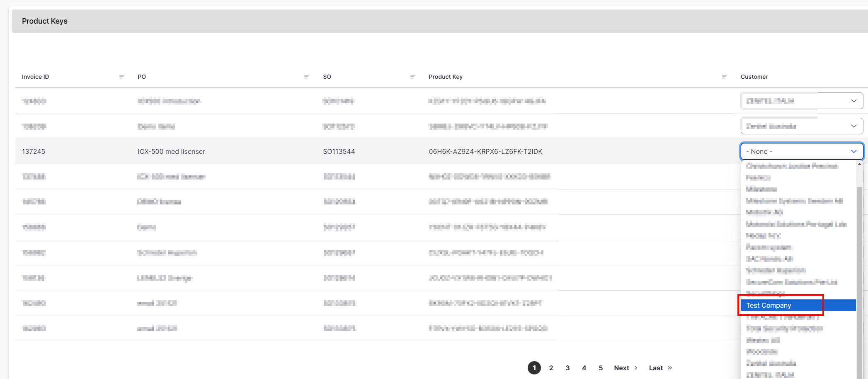Select Test Company from customer list

769,305
